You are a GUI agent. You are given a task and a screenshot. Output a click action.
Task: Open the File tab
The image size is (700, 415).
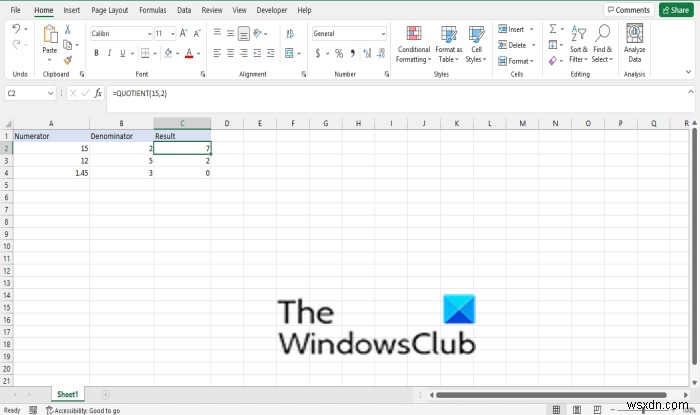coord(15,10)
